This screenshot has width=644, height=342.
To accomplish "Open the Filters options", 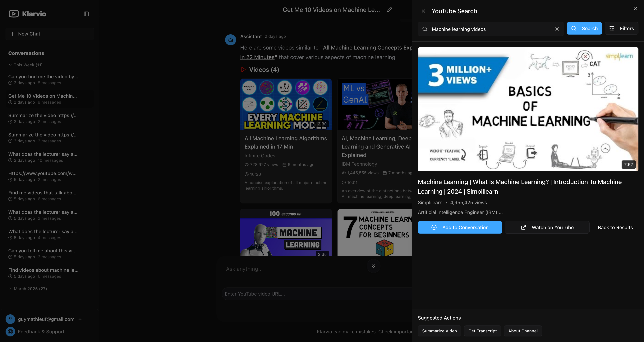I will (622, 29).
